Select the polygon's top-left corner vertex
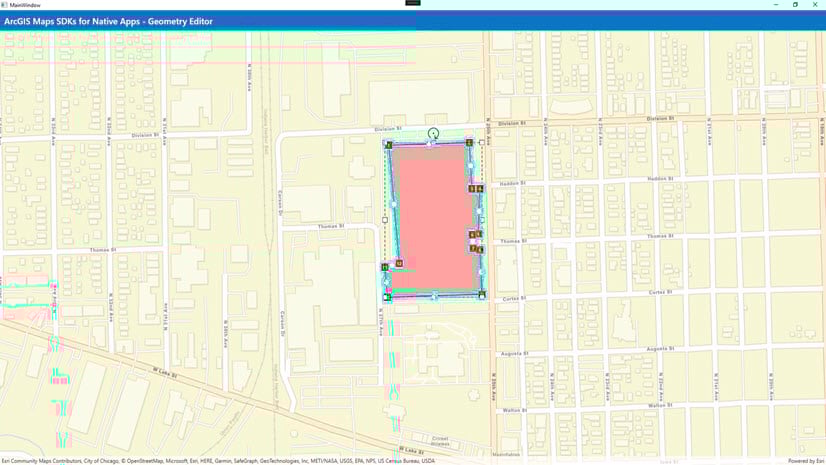The width and height of the screenshot is (826, 465). (x=389, y=145)
